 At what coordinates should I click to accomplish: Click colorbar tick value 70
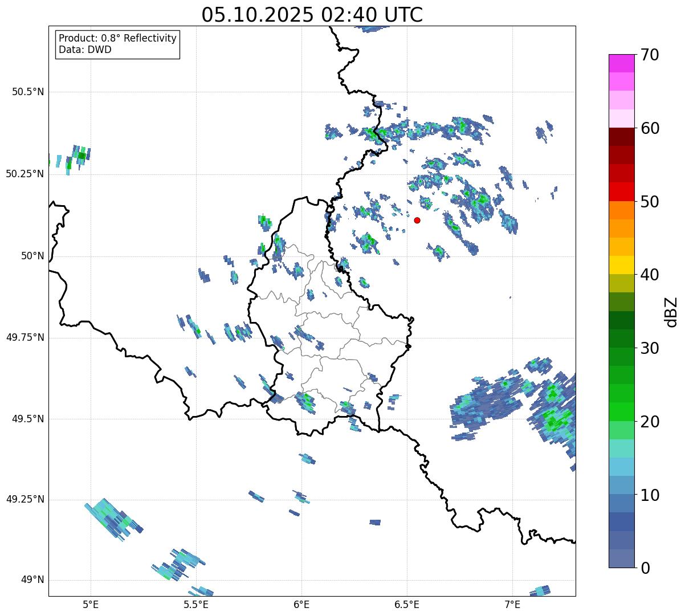click(650, 55)
